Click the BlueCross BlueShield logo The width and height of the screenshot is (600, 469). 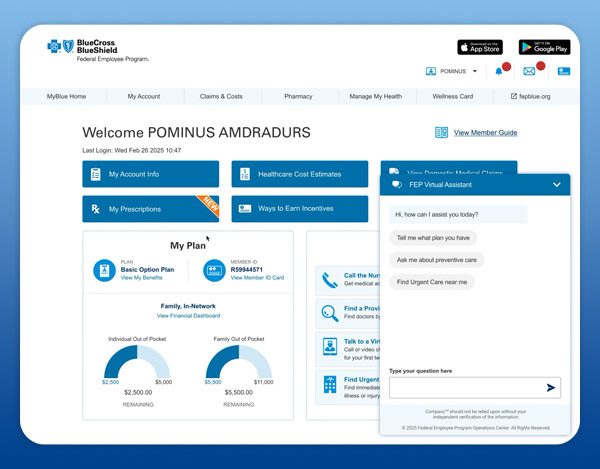[98, 50]
